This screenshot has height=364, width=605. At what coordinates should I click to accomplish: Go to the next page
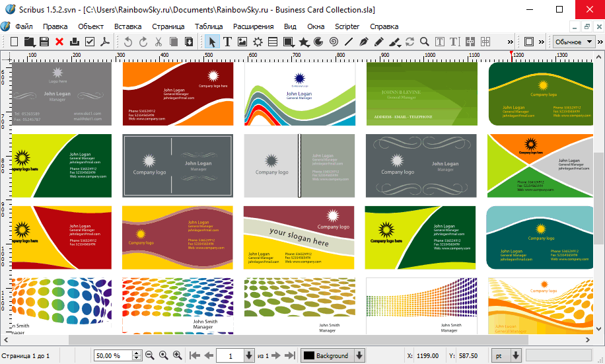(275, 355)
